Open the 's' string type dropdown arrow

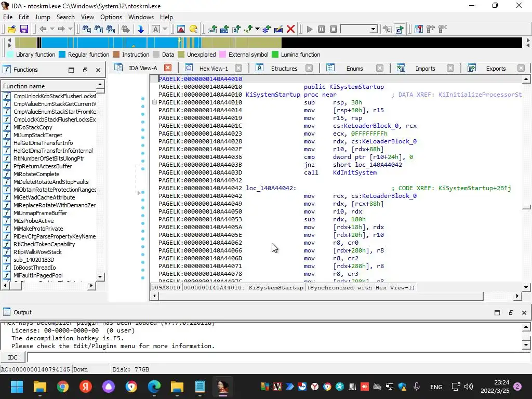tap(258, 29)
